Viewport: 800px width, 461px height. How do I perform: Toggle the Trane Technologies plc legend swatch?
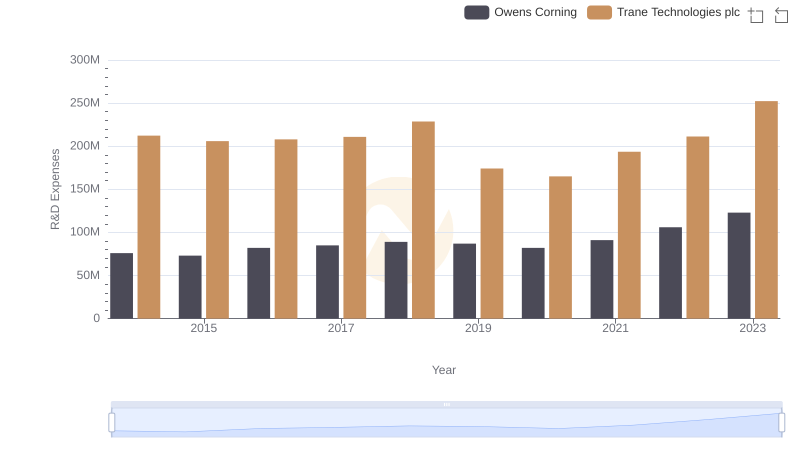pos(600,12)
